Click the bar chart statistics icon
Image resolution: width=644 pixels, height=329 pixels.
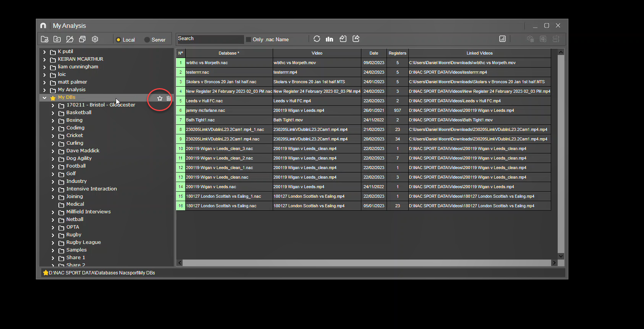tap(329, 39)
